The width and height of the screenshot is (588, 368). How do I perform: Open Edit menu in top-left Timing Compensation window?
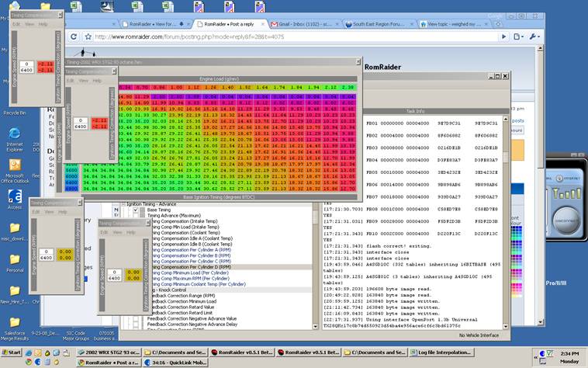tap(16, 24)
